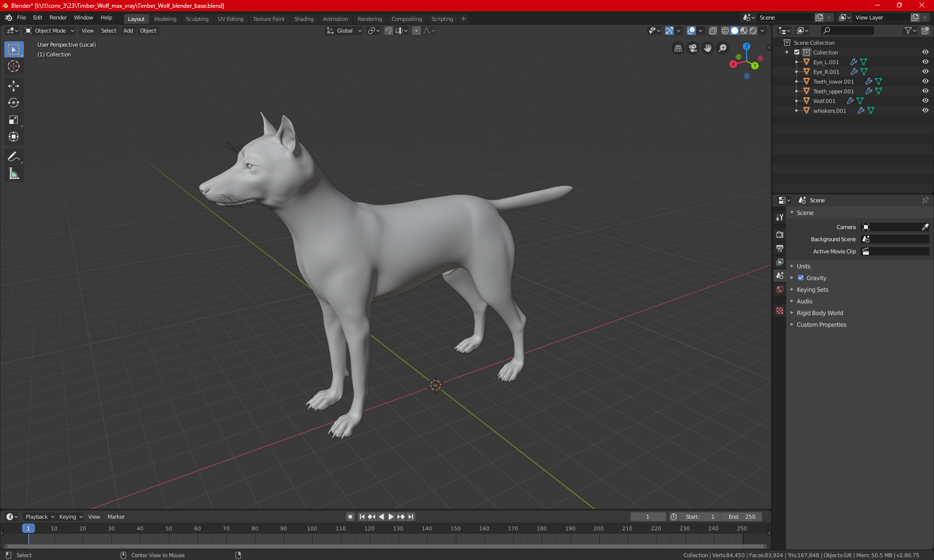Jump to the animation end

tap(411, 517)
